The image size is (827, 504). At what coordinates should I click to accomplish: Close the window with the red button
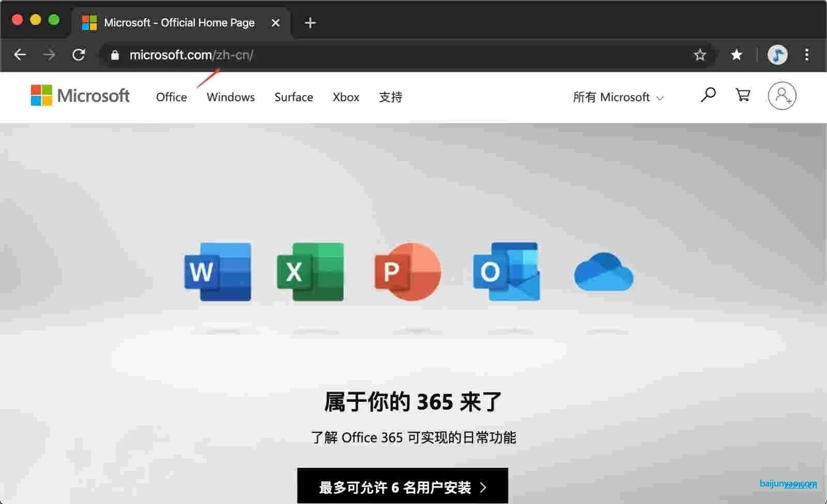[x=17, y=20]
